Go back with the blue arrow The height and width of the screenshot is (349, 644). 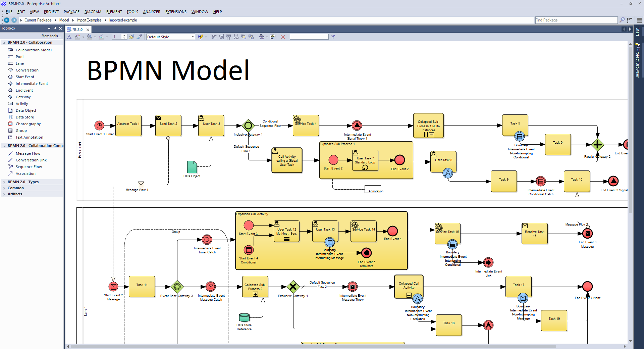[x=6, y=20]
